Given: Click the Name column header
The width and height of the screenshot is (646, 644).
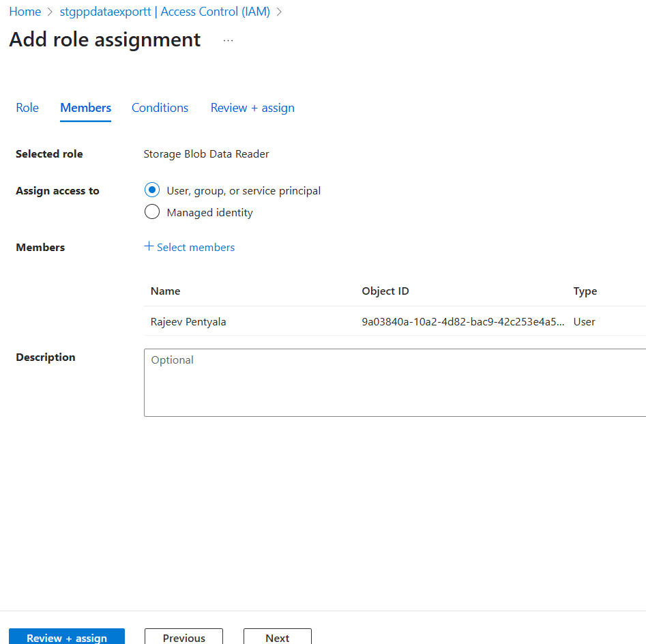Looking at the screenshot, I should tap(166, 291).
